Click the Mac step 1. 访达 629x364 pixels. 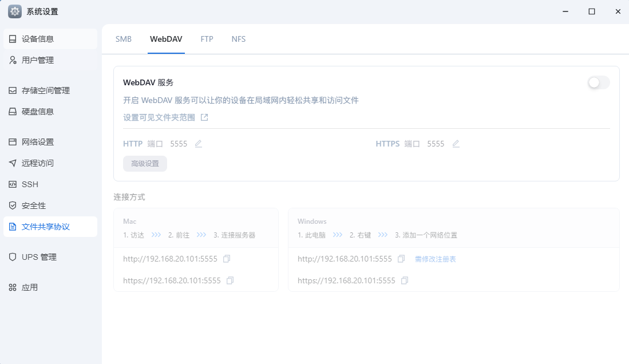(x=133, y=235)
